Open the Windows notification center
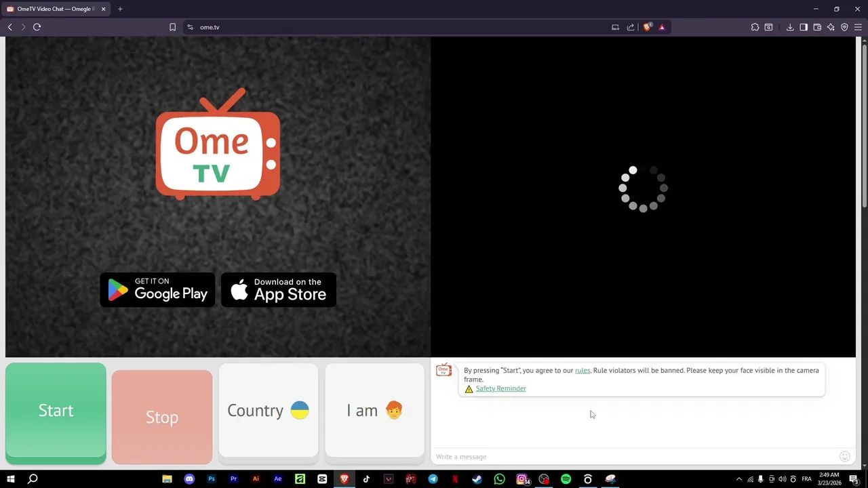 point(854,479)
